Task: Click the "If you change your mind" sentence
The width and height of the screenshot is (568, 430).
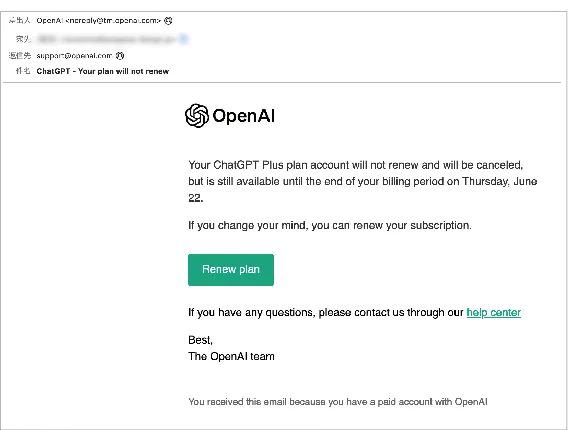Action: 330,225
